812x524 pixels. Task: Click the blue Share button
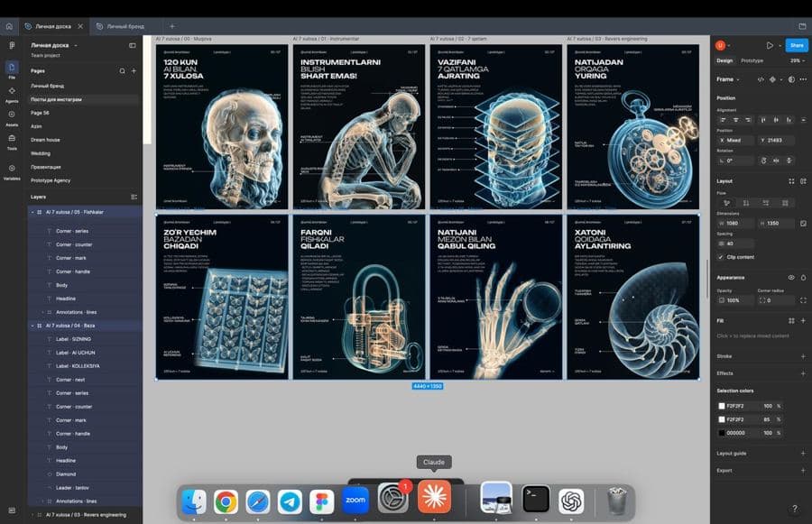tap(797, 46)
